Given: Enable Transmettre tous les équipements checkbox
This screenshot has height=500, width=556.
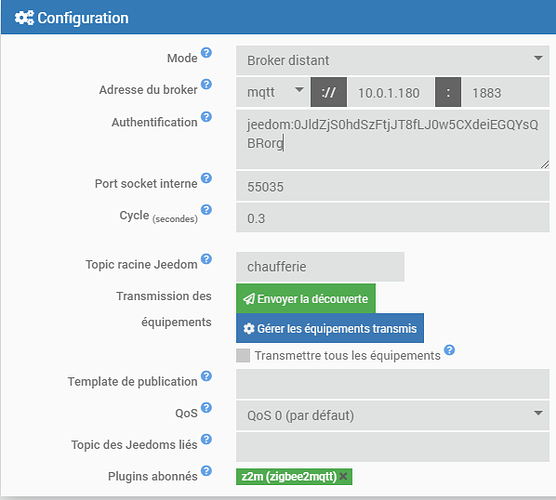Looking at the screenshot, I should pos(243,355).
